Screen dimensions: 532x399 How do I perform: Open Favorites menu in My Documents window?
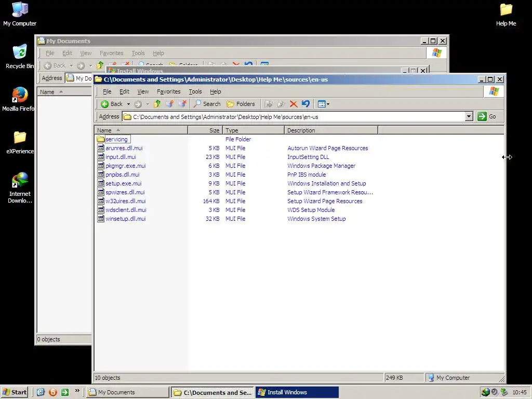pos(111,53)
